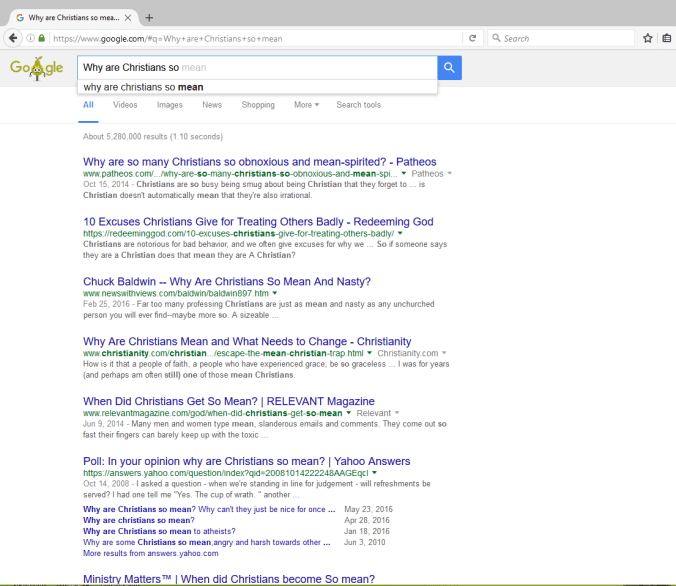This screenshot has height=586, width=676.
Task: Open the Search tools option
Action: pos(358,105)
